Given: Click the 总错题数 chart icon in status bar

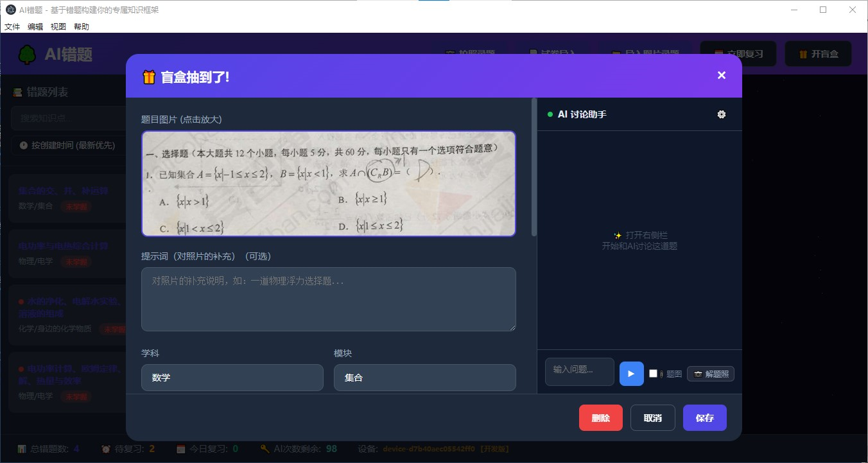Looking at the screenshot, I should (x=22, y=449).
